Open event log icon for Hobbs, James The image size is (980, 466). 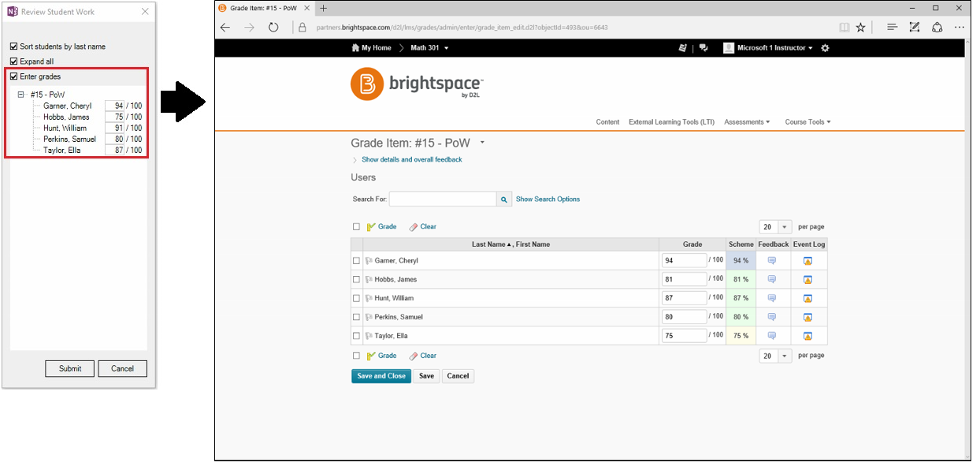pos(807,280)
